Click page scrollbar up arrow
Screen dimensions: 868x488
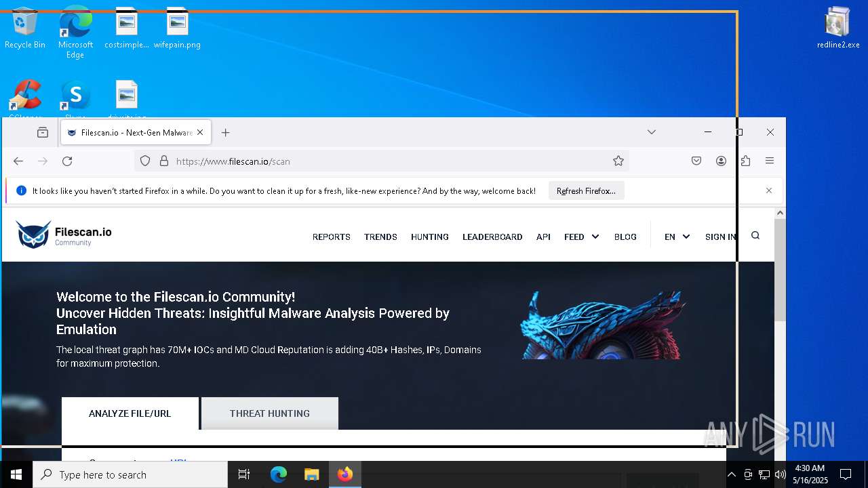tap(780, 213)
